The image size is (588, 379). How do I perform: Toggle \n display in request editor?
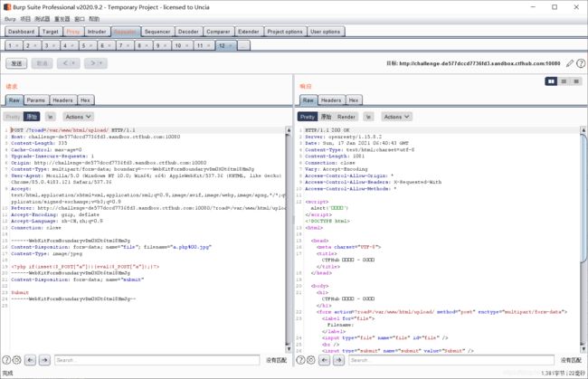click(x=51, y=117)
